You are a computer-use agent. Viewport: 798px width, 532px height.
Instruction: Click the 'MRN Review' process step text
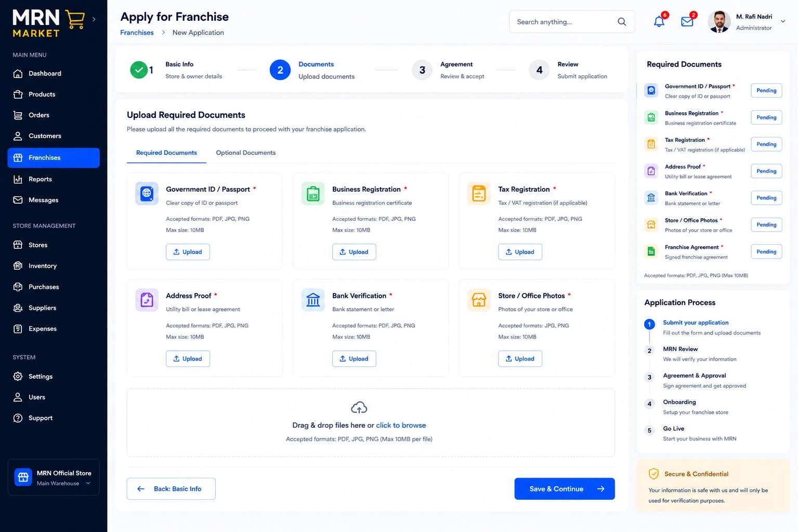coord(681,349)
